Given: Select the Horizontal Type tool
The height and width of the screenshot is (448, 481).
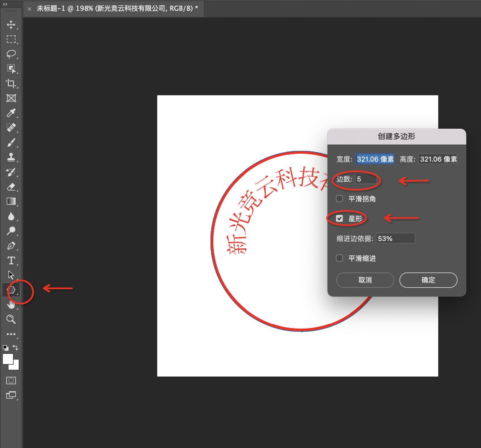Looking at the screenshot, I should pyautogui.click(x=11, y=260).
